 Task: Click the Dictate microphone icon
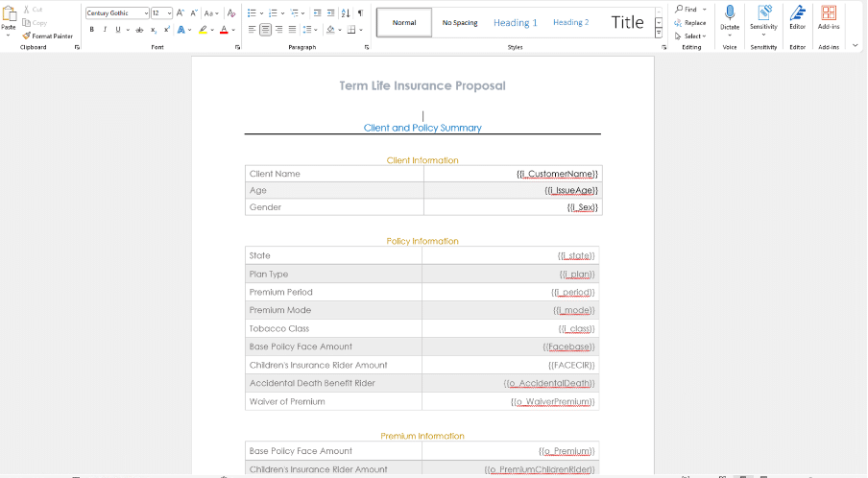730,13
